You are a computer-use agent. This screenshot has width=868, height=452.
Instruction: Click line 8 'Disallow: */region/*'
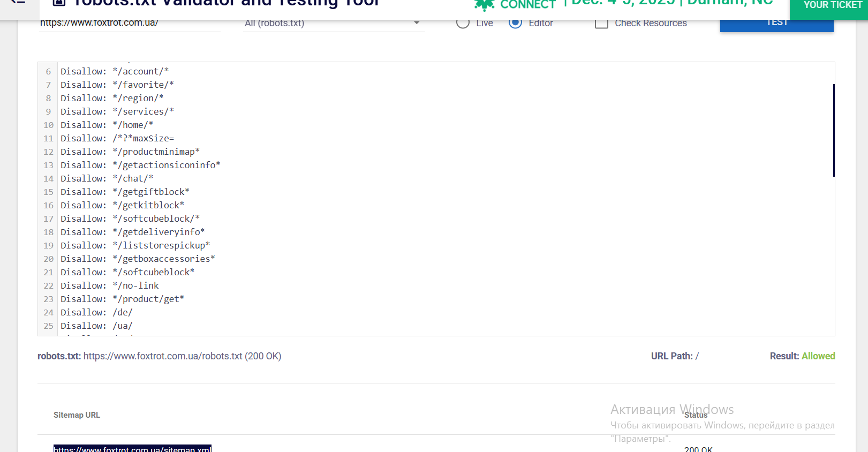tap(112, 98)
